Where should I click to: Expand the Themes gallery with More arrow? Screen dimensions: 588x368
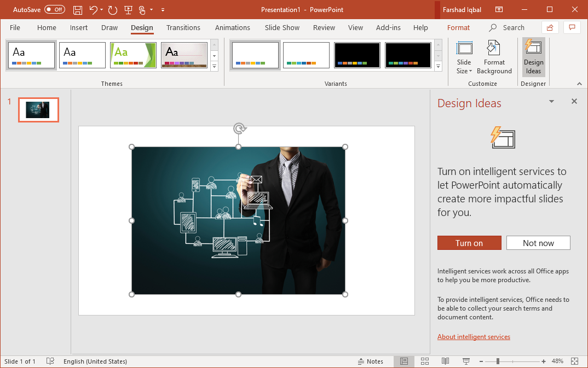point(214,66)
